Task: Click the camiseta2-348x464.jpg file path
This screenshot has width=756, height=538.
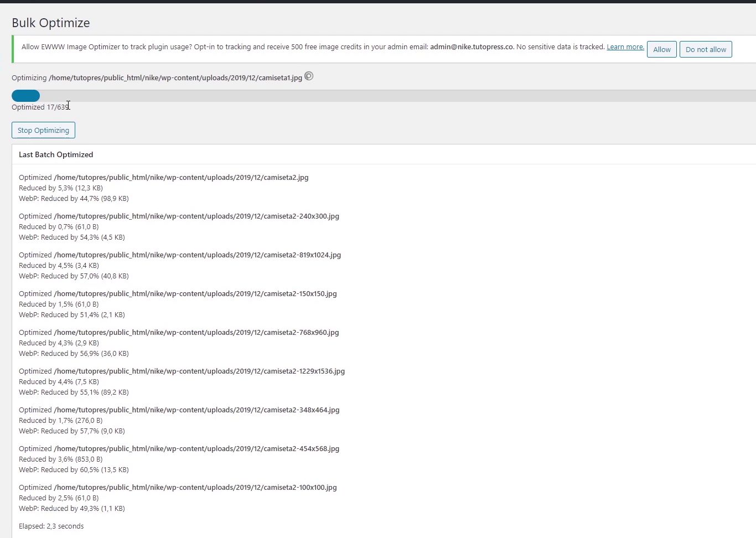Action: 196,410
